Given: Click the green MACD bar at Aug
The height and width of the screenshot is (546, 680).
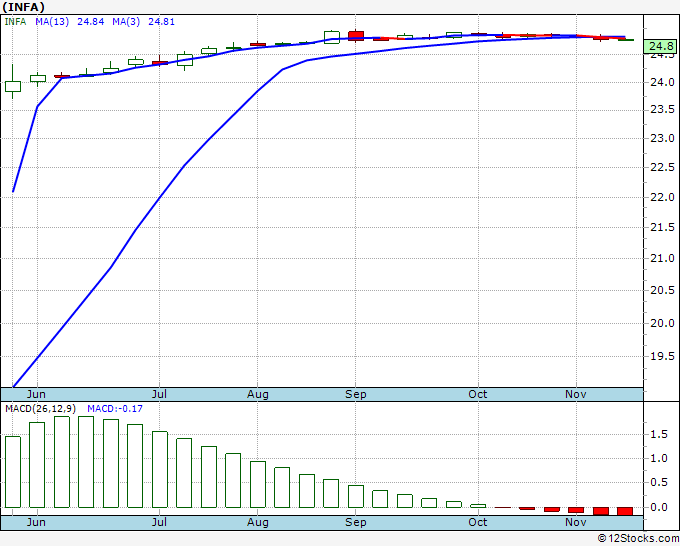Looking at the screenshot, I should [x=258, y=484].
